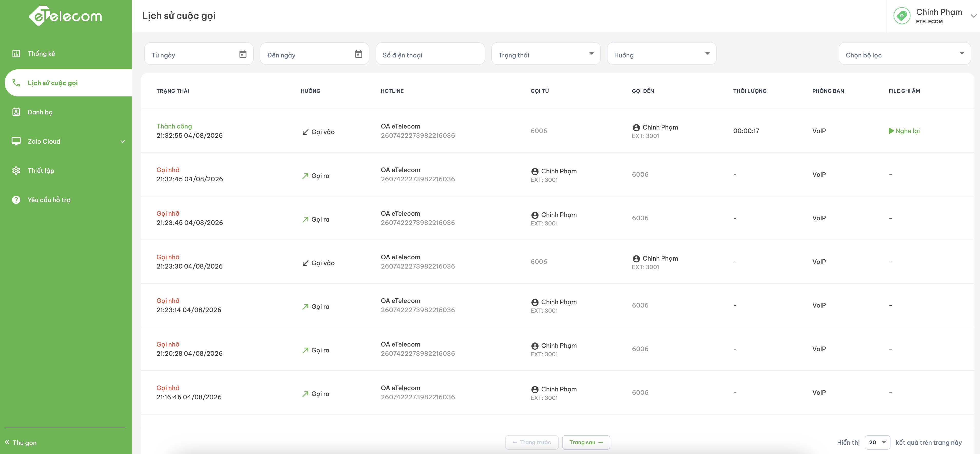Viewport: 980px width, 454px height.
Task: Focus the Số điện thoại search field
Action: point(430,54)
